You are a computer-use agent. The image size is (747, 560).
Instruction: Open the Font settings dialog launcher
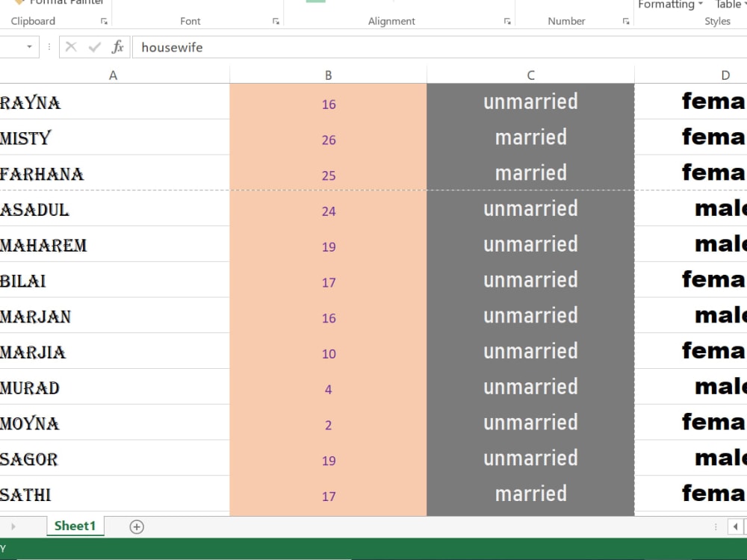tap(276, 22)
